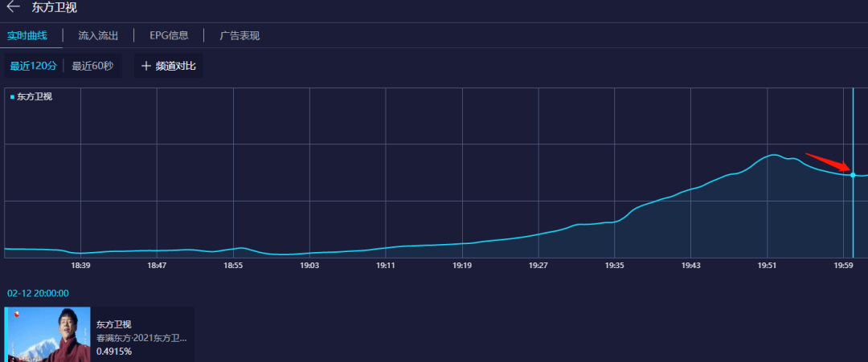Open the 广告表现 tab

(240, 36)
